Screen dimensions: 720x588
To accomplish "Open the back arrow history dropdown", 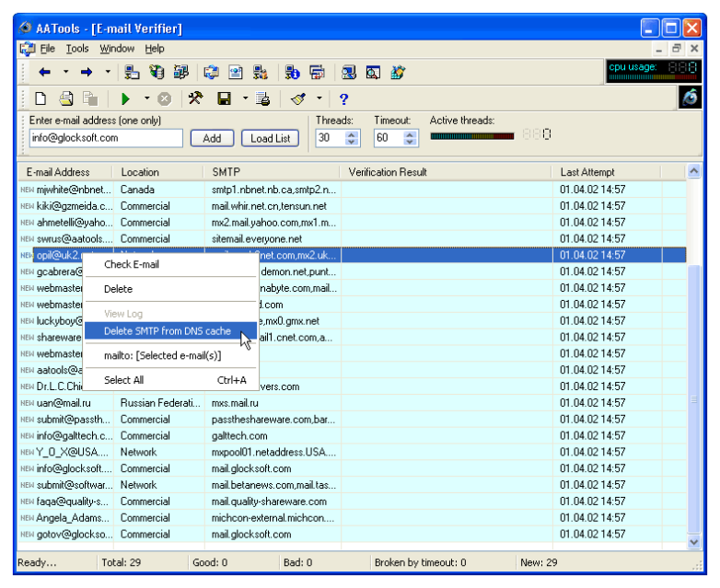I will (x=65, y=72).
